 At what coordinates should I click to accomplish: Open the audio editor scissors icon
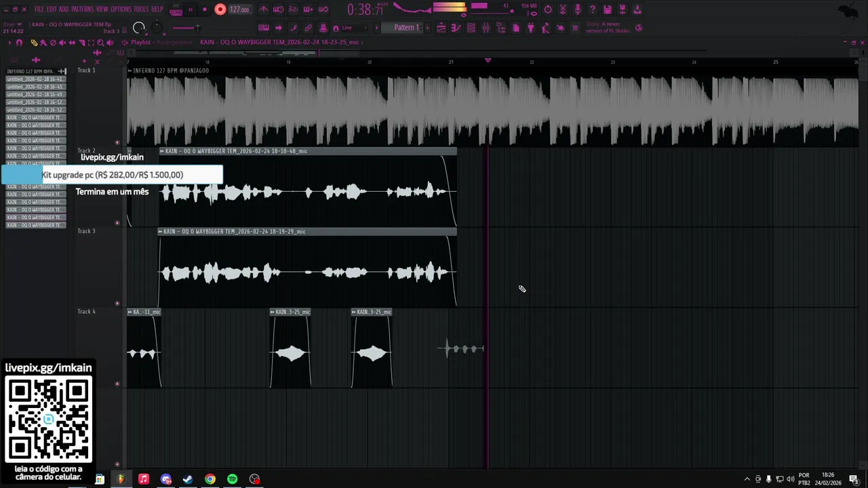(x=563, y=9)
